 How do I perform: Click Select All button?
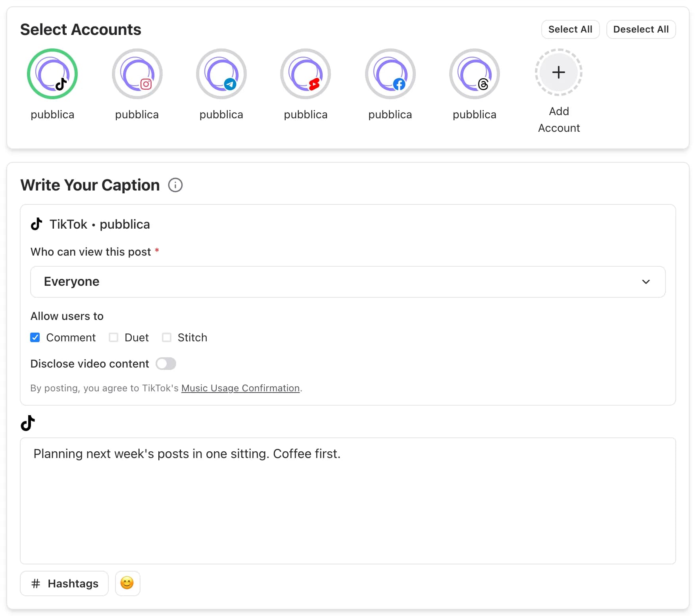point(570,29)
